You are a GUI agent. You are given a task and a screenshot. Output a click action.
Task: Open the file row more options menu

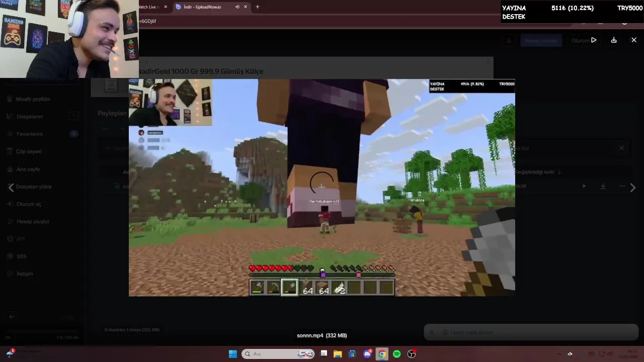622,186
